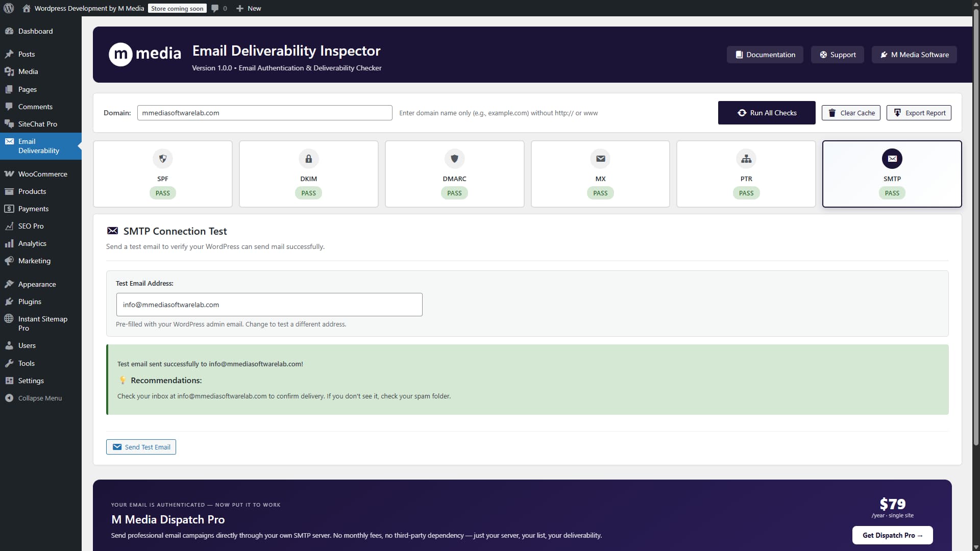980x551 pixels.
Task: Open the Dashboard menu item
Action: (x=35, y=31)
